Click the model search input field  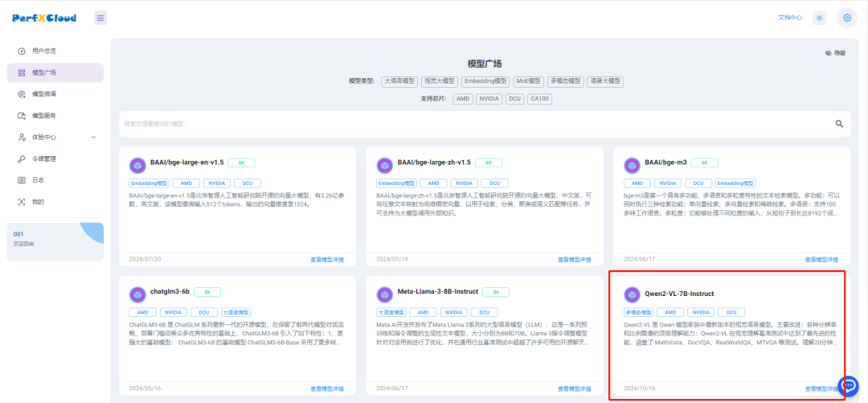[476, 124]
